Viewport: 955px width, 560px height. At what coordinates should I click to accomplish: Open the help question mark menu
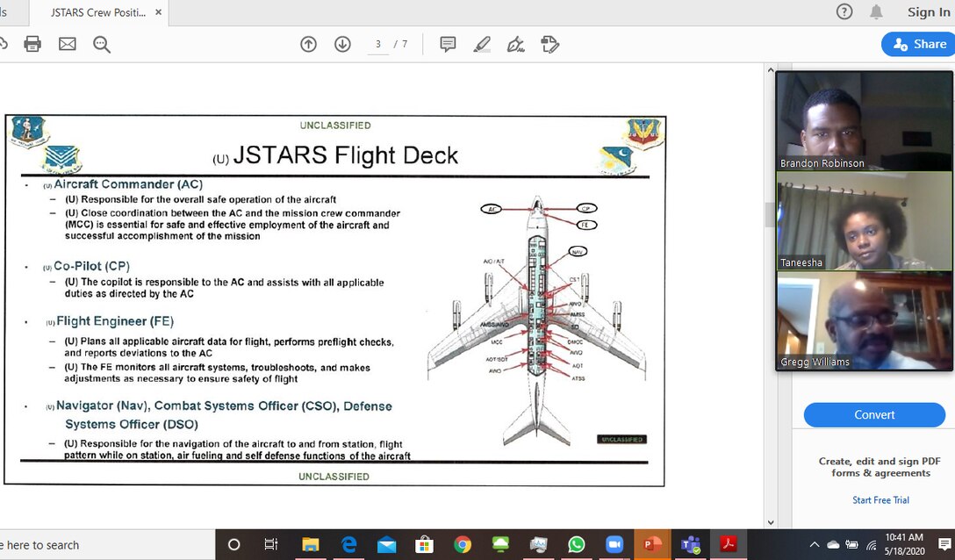[x=844, y=11]
